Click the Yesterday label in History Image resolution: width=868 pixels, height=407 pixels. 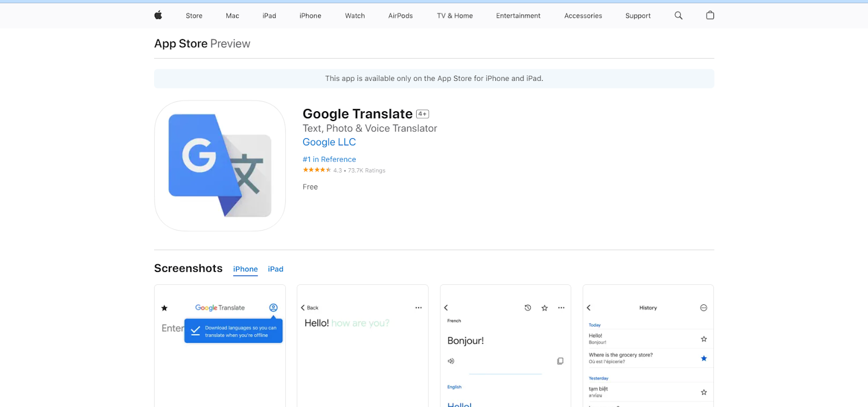click(598, 378)
